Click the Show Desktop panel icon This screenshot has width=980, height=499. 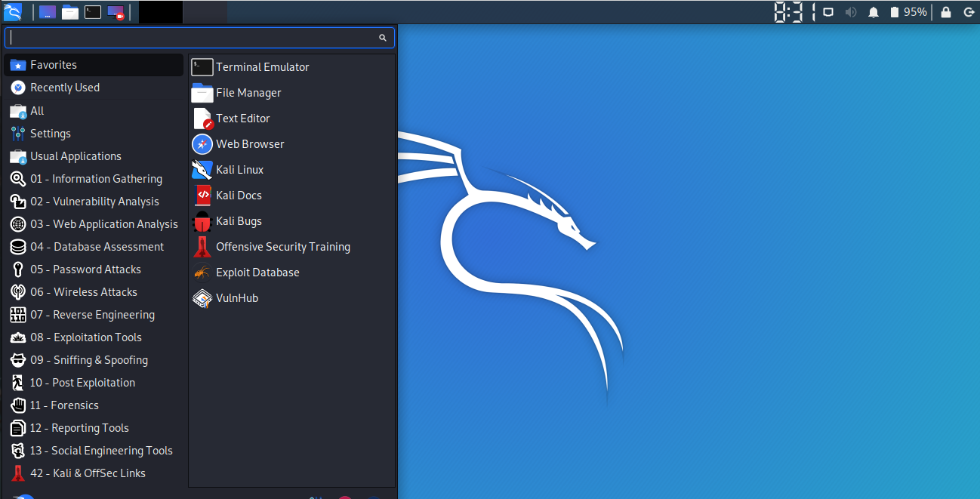48,12
